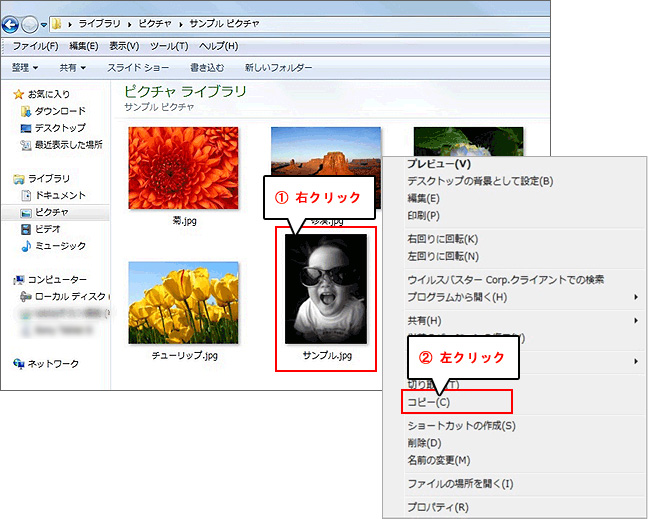This screenshot has height=519, width=648.
Task: Open the 整理 dropdown in the toolbar
Action: [25, 68]
